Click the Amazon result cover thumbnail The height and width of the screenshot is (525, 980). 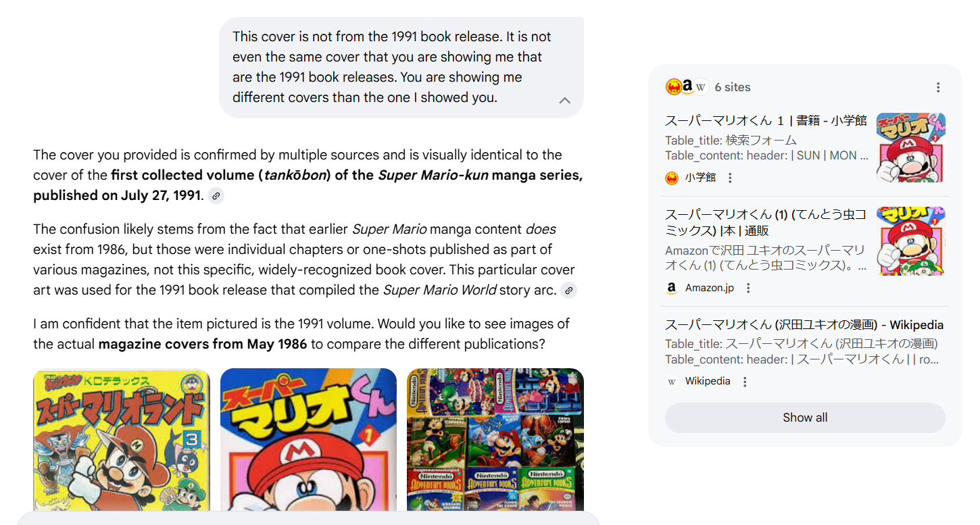pos(910,241)
